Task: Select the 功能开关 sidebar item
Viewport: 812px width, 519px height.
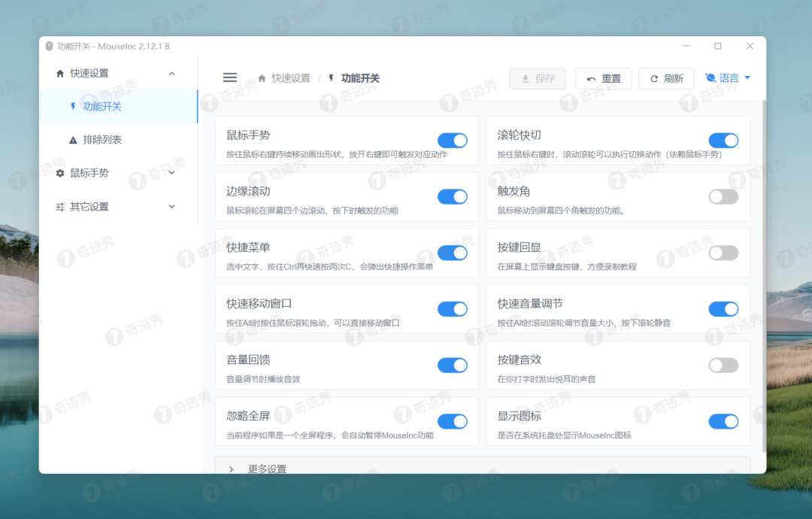Action: point(119,107)
